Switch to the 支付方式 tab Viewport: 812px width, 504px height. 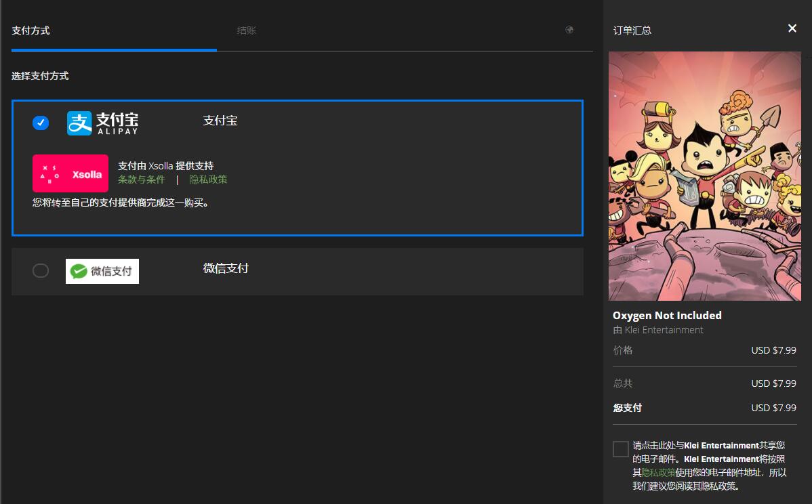click(31, 30)
